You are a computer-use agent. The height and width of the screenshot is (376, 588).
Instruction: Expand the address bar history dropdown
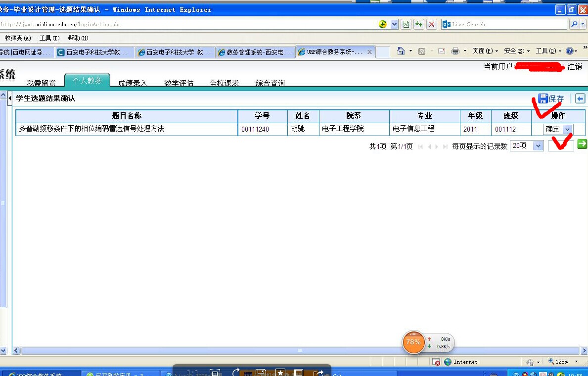[394, 24]
